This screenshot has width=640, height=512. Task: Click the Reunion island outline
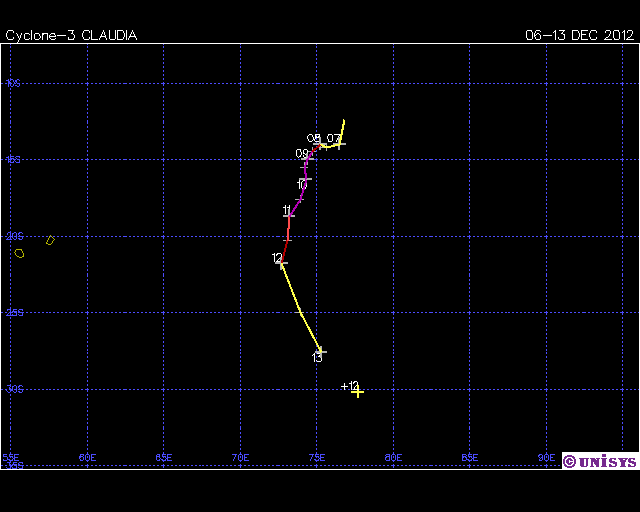[x=19, y=253]
